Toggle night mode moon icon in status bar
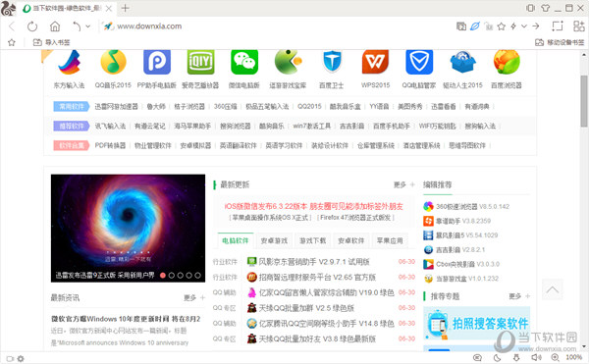This screenshot has width=589, height=364. coord(497,358)
